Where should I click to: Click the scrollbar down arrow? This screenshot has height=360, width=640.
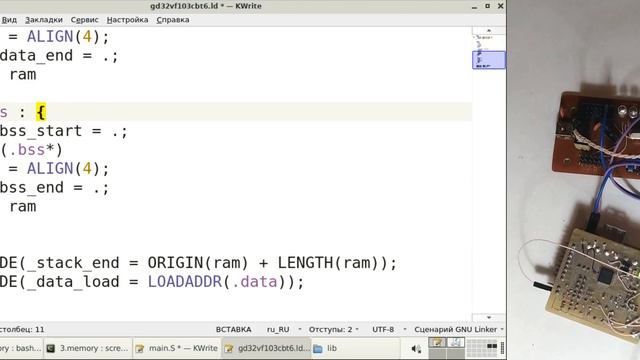[x=489, y=317]
